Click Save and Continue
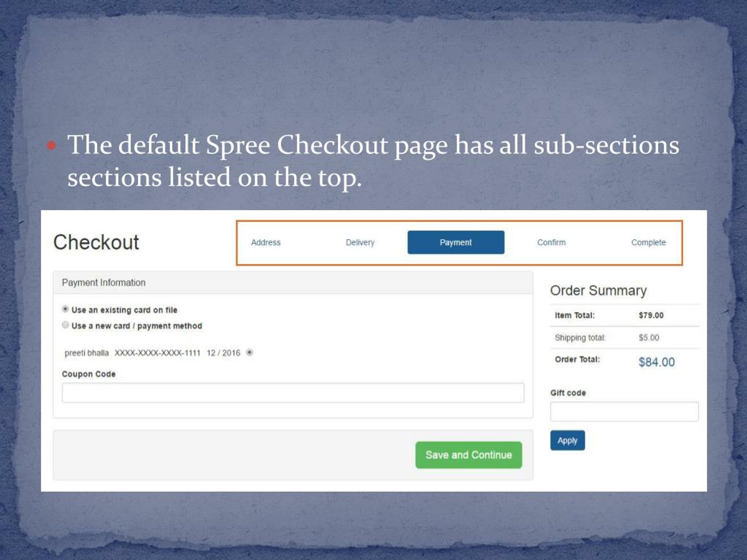 [469, 455]
